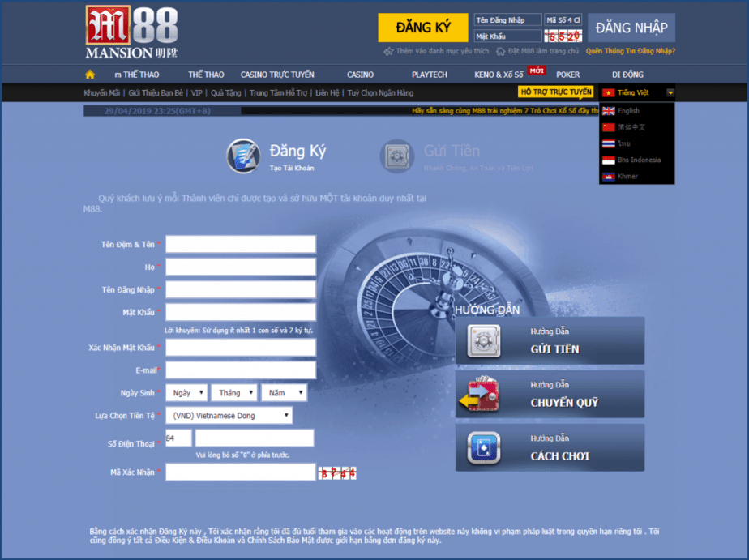
Task: Click the Gửi Tiền safe step icon
Action: click(397, 156)
